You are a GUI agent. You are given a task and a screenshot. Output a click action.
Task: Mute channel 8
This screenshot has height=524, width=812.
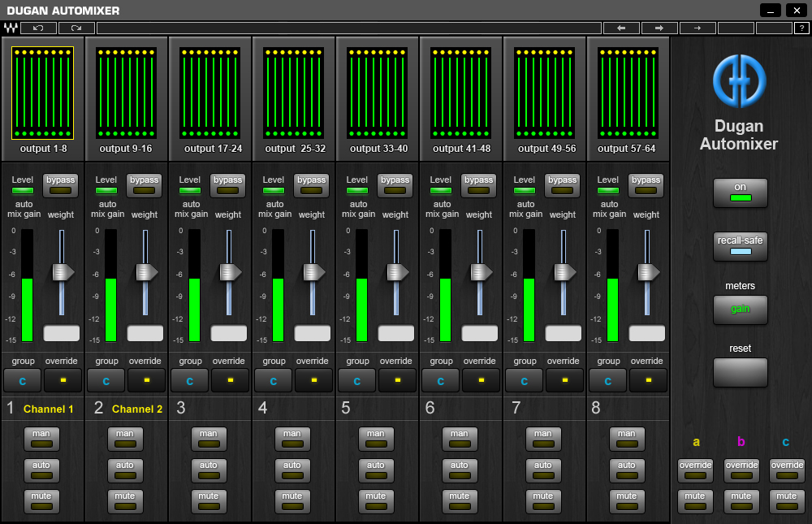point(627,501)
